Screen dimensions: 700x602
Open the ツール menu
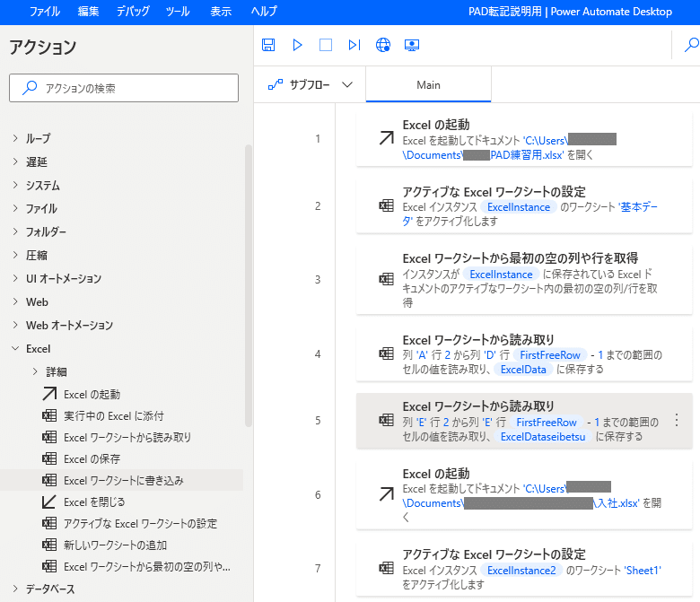(177, 11)
